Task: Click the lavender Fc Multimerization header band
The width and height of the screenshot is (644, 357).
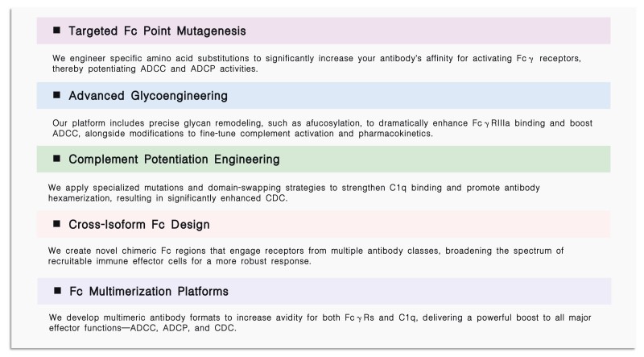Action: (x=324, y=291)
